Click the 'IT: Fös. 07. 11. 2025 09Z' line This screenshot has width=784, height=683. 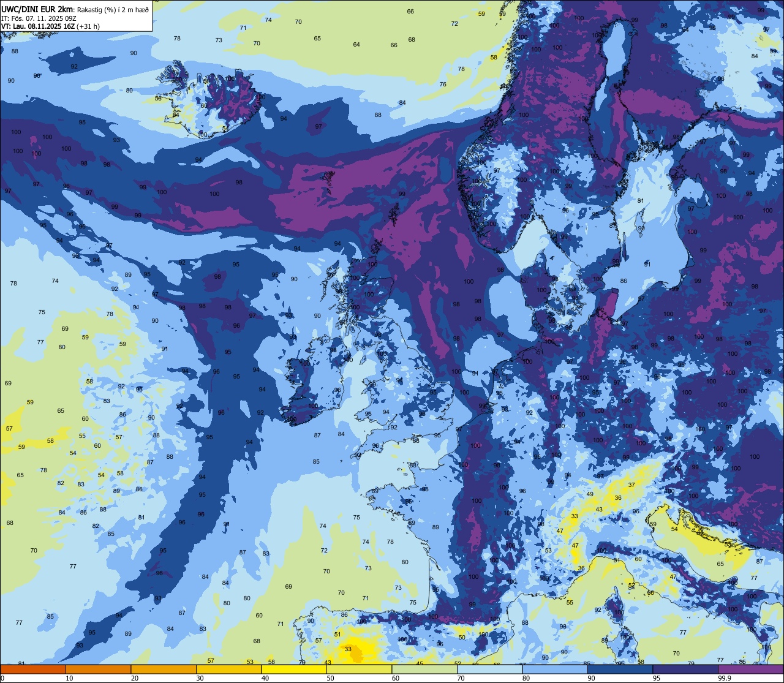tap(39, 18)
